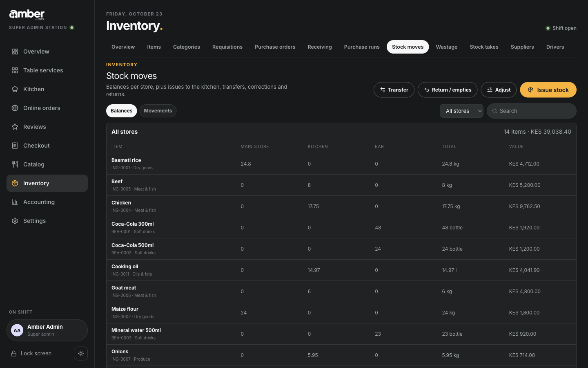Click the Settings gear icon
588x368 pixels.
coord(15,221)
